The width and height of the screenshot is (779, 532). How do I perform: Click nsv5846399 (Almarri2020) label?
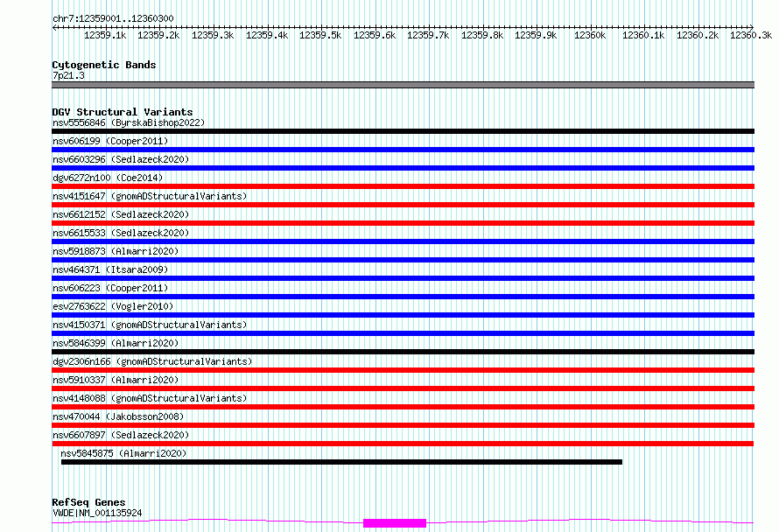[x=116, y=343]
